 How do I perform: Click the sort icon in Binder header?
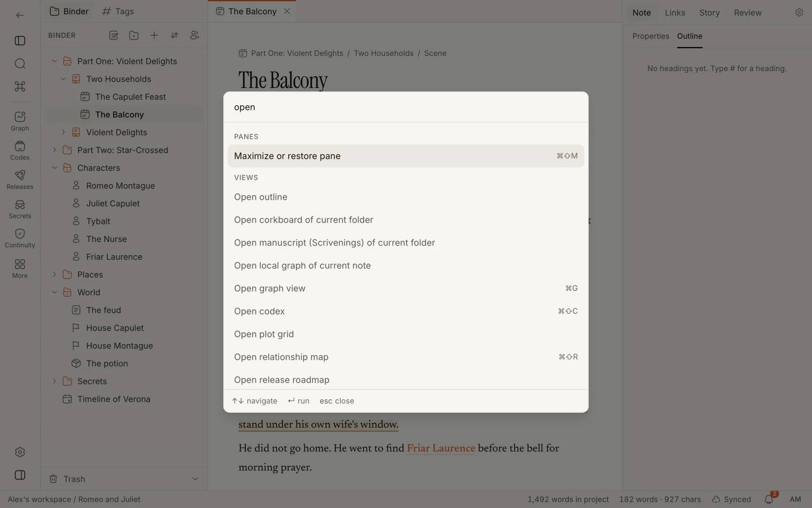pos(174,36)
